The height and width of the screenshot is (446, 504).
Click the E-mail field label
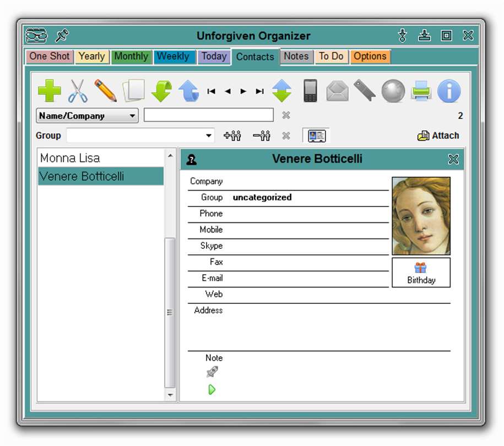pyautogui.click(x=212, y=278)
